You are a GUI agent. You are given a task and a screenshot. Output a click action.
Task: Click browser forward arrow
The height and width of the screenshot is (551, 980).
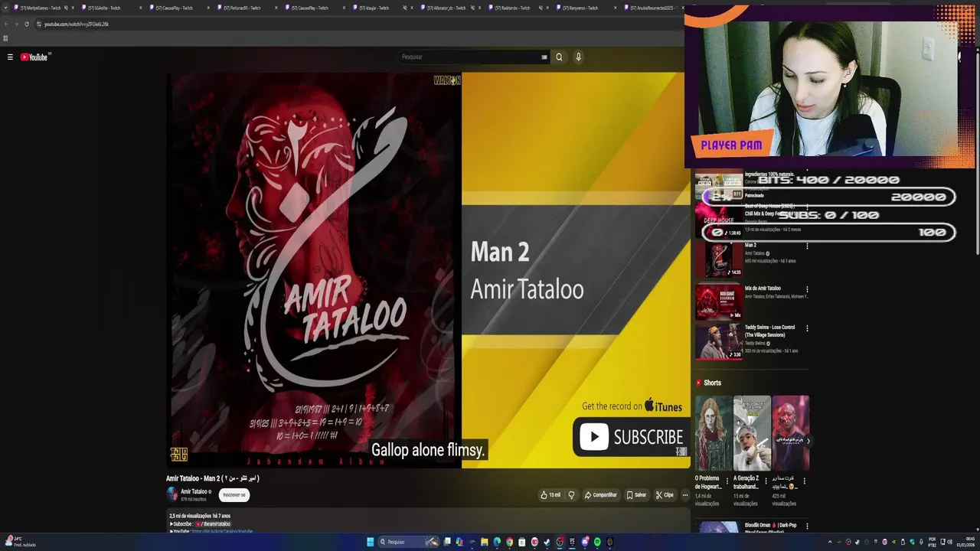[x=16, y=24]
